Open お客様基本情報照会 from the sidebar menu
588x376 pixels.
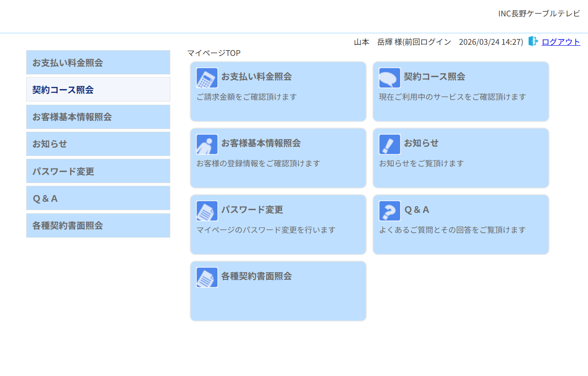tap(98, 117)
